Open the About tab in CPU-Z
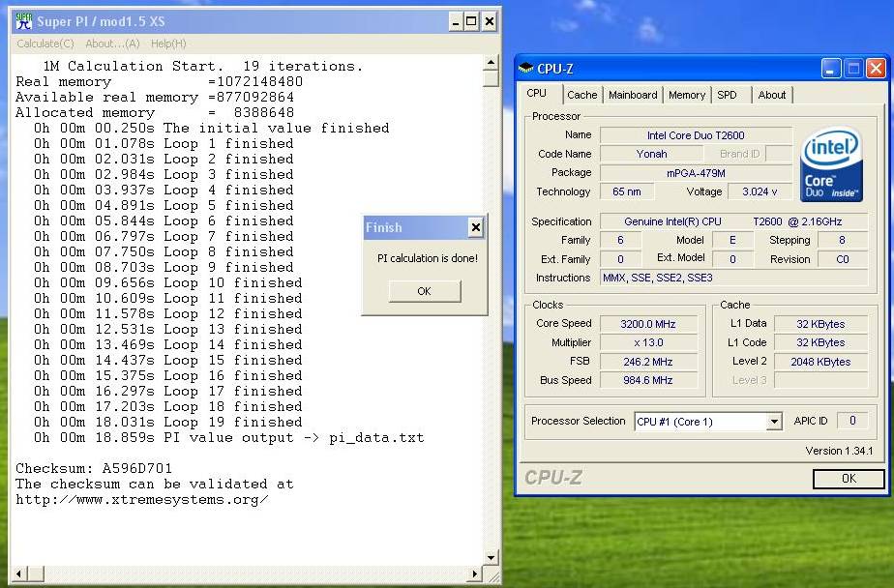894x588 pixels. (x=772, y=95)
